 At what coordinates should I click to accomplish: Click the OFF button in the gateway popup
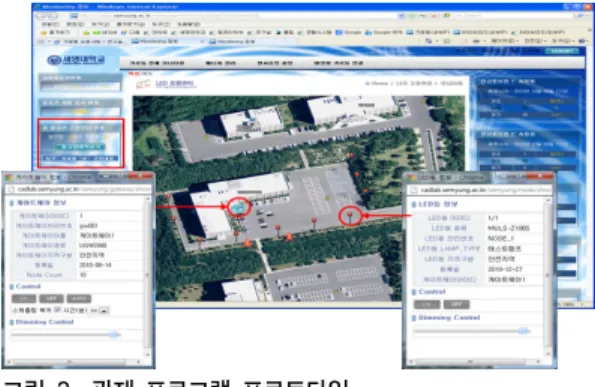tap(51, 299)
